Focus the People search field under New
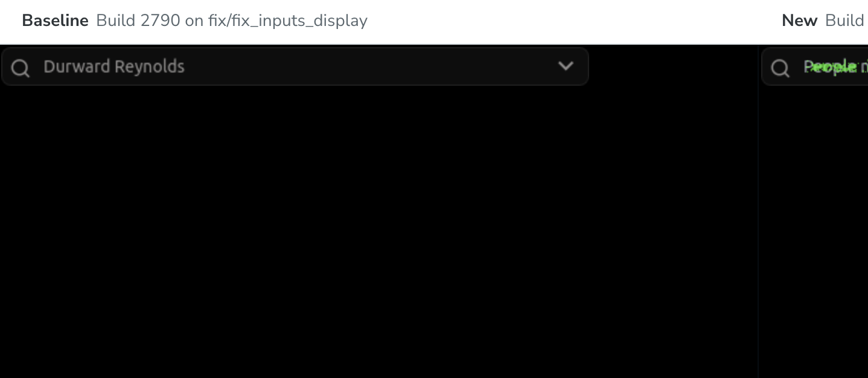The width and height of the screenshot is (868, 378). [x=814, y=66]
